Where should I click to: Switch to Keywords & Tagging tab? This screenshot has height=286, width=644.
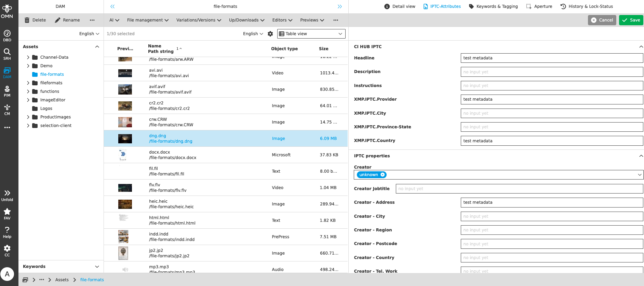click(493, 6)
